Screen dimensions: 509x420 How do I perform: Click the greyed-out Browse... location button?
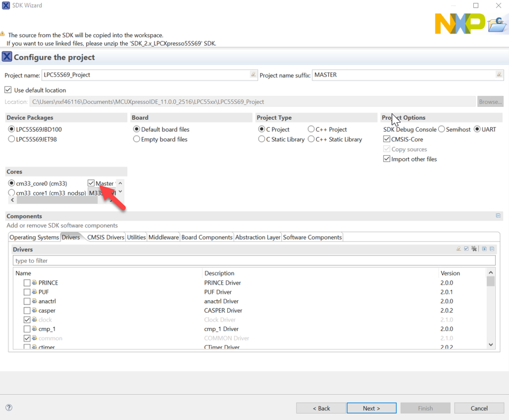click(x=490, y=101)
